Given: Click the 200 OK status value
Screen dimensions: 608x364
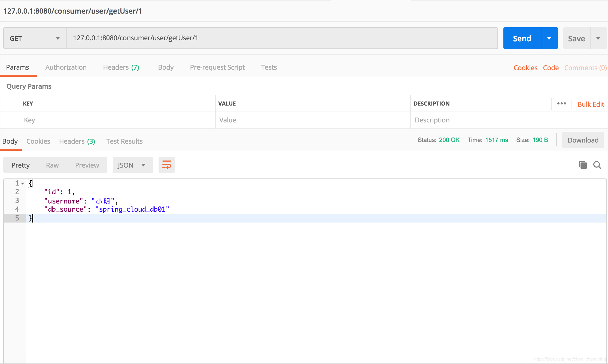Looking at the screenshot, I should [x=449, y=140].
